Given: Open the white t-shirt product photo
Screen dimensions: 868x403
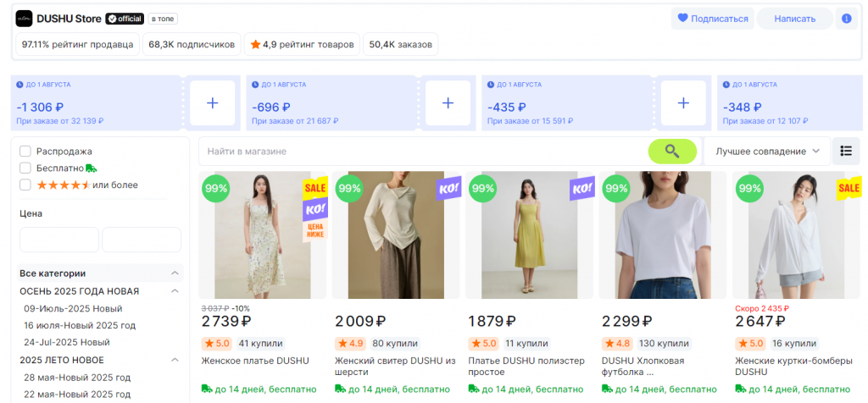Looking at the screenshot, I should pos(663,235).
